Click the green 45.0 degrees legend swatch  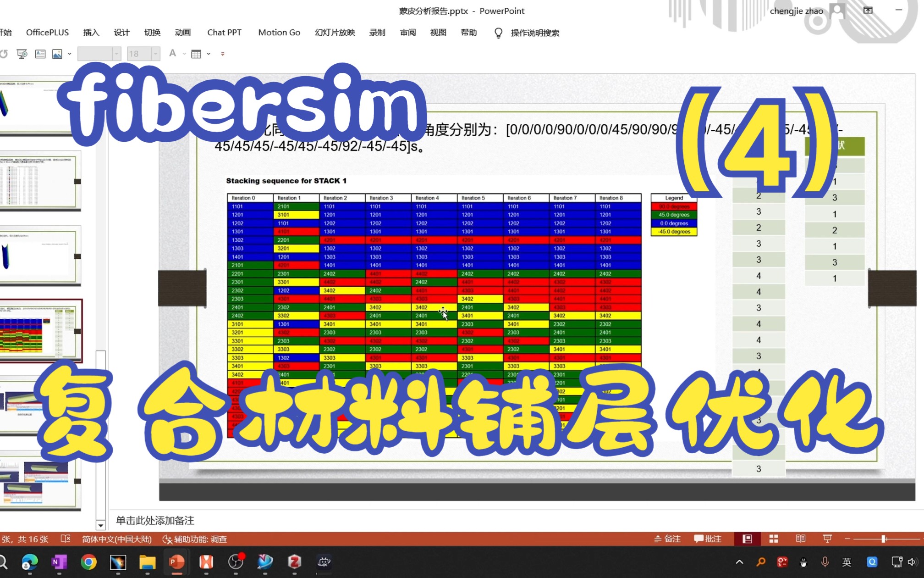click(x=674, y=215)
